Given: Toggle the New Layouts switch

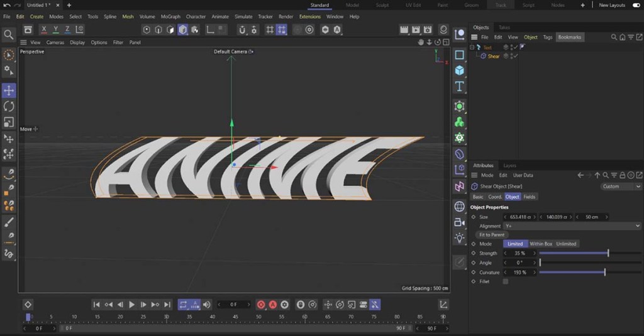Looking at the screenshot, I should pyautogui.click(x=636, y=5).
